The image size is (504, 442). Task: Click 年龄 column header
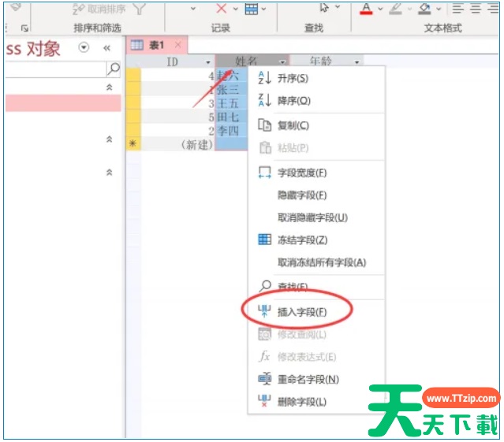(x=327, y=61)
